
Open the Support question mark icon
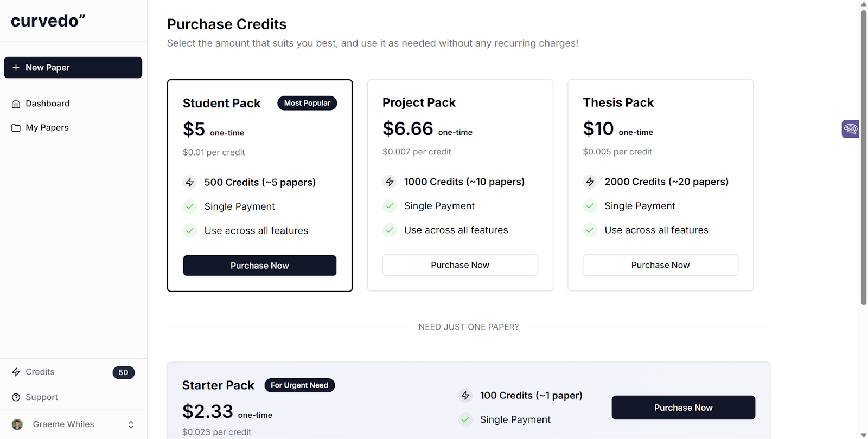(15, 397)
